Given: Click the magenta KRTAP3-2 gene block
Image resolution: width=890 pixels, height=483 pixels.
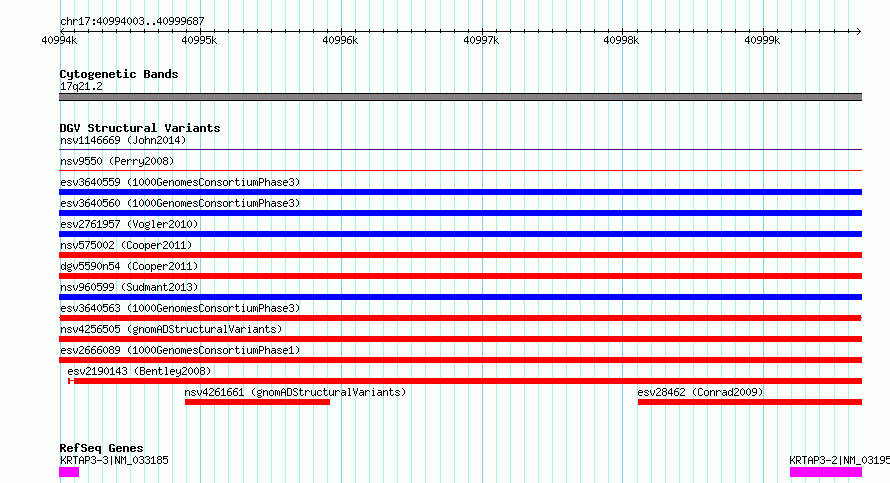Looking at the screenshot, I should [x=826, y=472].
